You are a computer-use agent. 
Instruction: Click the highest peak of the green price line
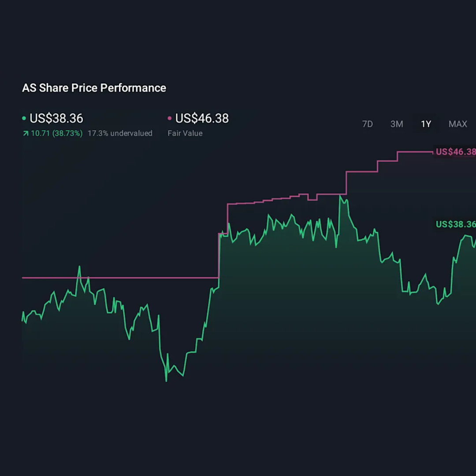(x=340, y=196)
